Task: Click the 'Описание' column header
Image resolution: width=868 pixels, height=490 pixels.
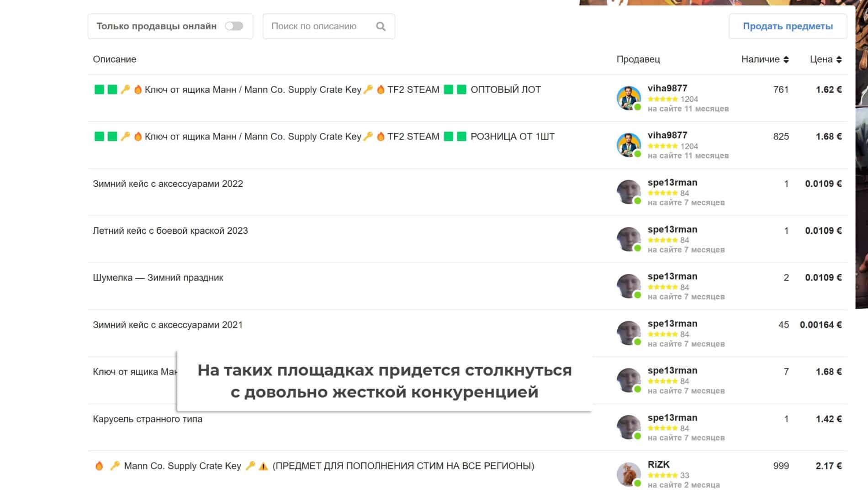Action: pyautogui.click(x=115, y=59)
